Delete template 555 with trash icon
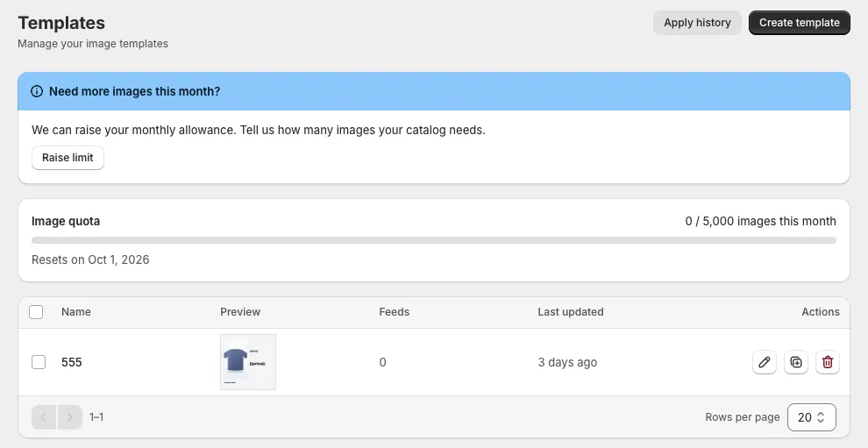This screenshot has height=448, width=868. click(x=827, y=362)
